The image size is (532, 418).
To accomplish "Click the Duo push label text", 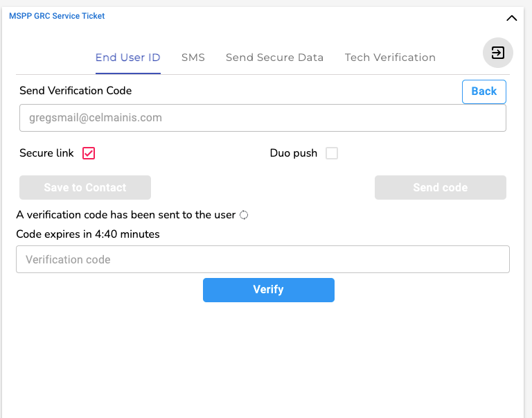I will click(x=294, y=153).
